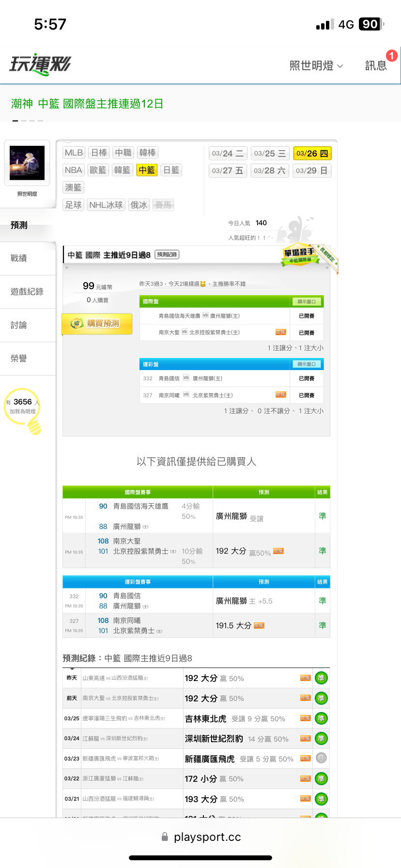Screen dimensions: 401x868
Task: Choose date 03/24 二
Action: pyautogui.click(x=228, y=154)
